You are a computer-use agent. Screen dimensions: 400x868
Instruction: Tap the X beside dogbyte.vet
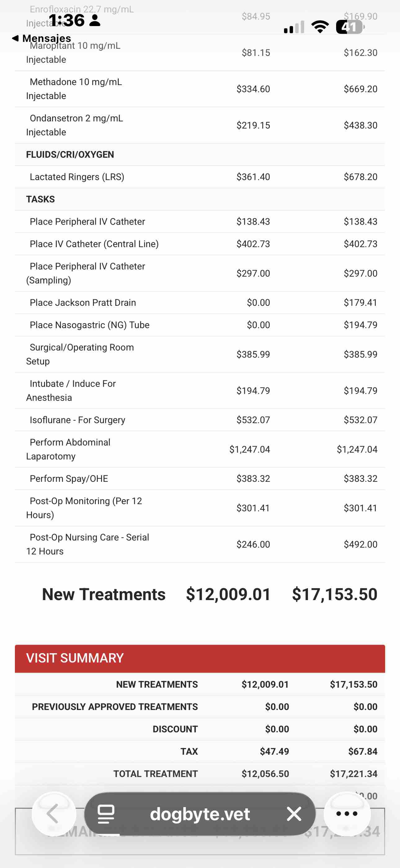click(294, 814)
